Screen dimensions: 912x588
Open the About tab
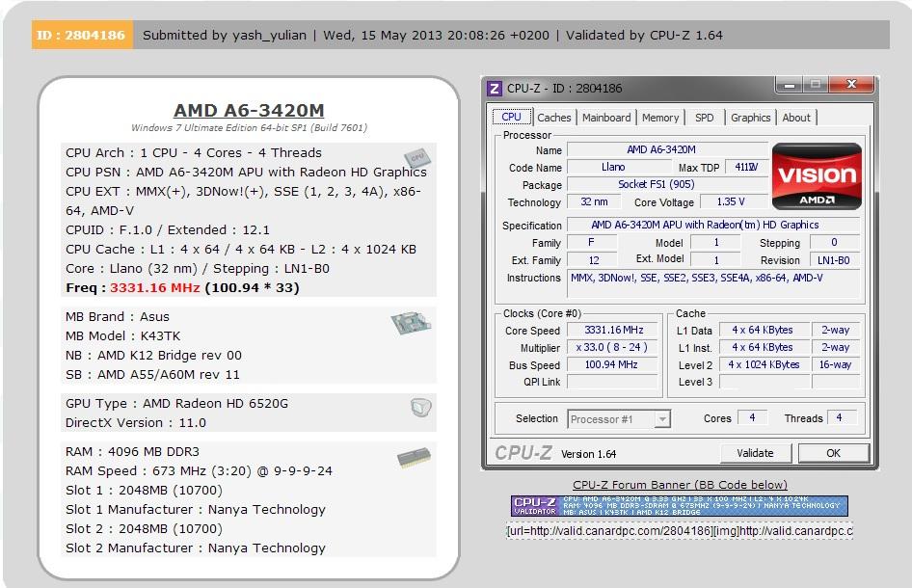796,117
